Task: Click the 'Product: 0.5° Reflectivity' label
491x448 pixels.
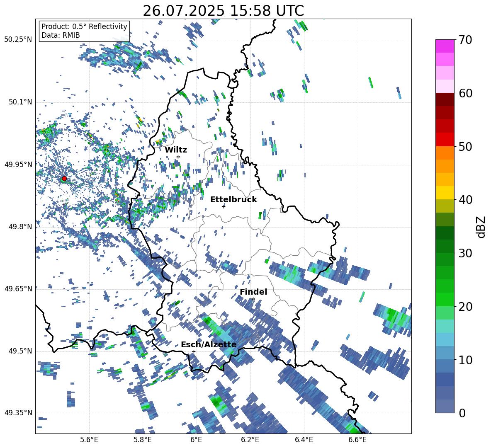Action: [84, 26]
